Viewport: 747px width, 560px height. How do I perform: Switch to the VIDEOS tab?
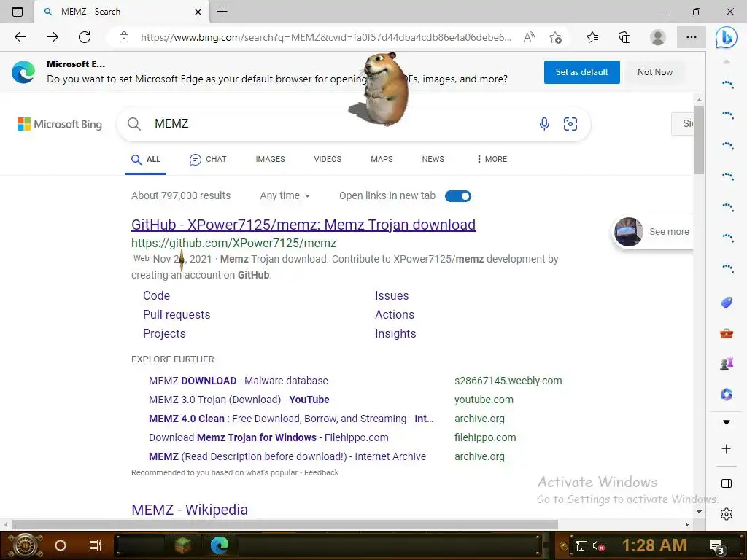[x=328, y=159]
